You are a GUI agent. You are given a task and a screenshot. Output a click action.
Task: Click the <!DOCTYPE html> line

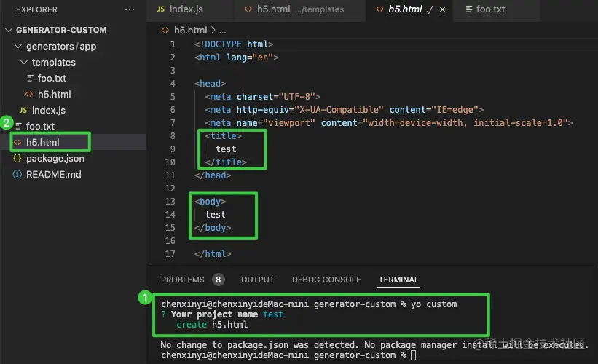point(234,44)
